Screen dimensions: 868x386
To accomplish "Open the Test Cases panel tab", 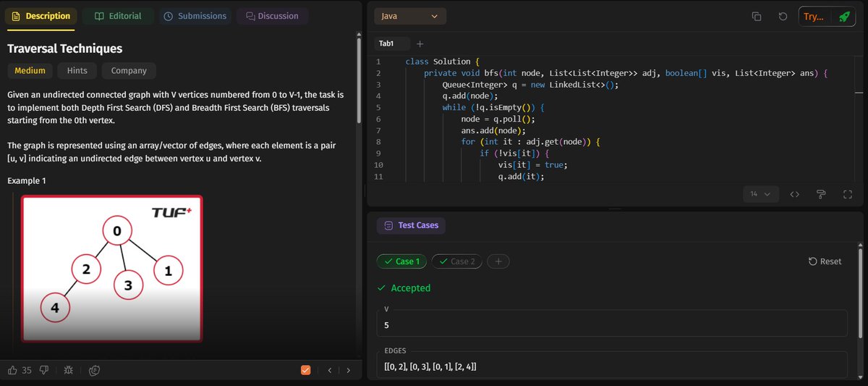I will (412, 225).
